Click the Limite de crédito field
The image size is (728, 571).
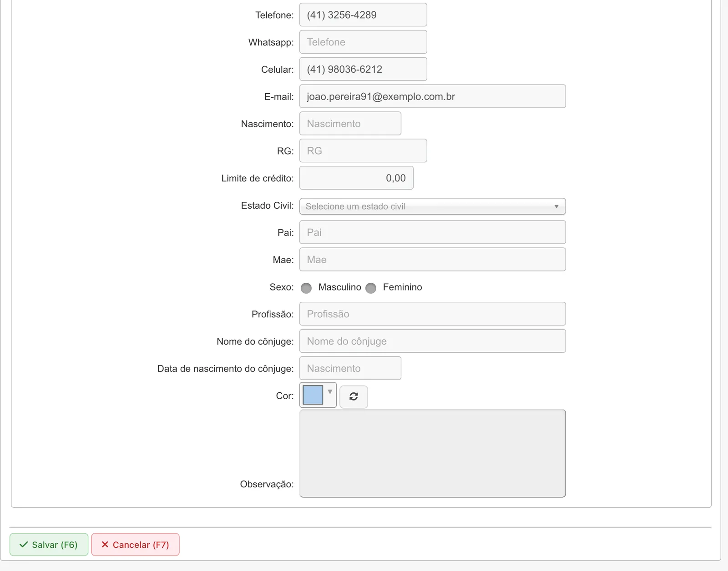pos(356,178)
